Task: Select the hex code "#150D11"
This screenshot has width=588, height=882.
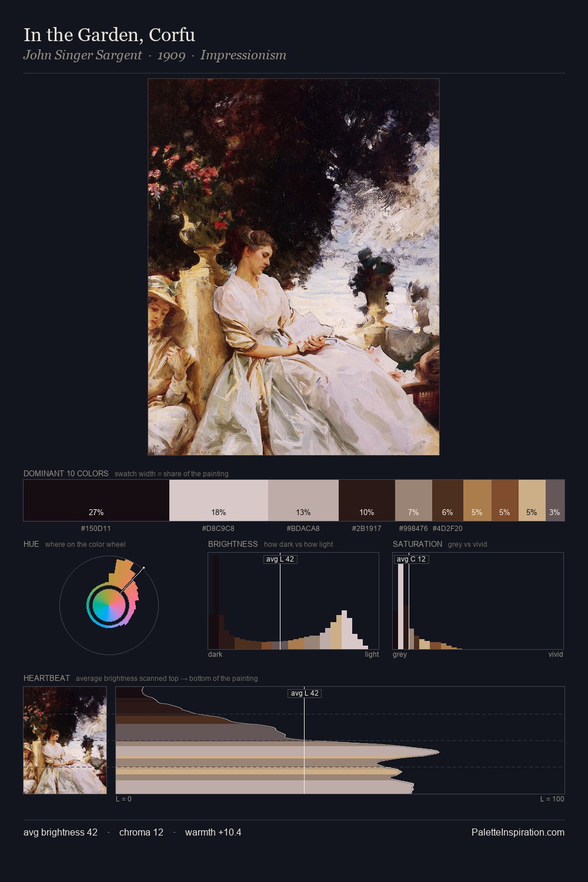Action: coord(96,528)
